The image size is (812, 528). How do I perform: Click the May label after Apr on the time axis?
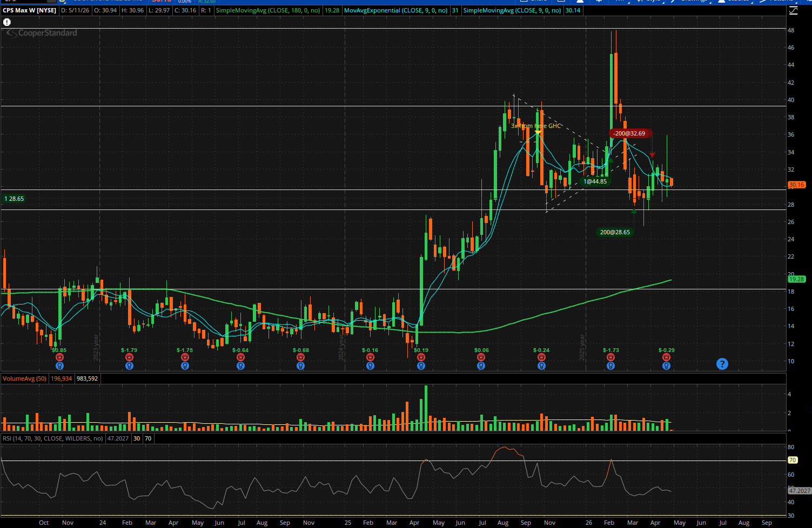point(680,523)
